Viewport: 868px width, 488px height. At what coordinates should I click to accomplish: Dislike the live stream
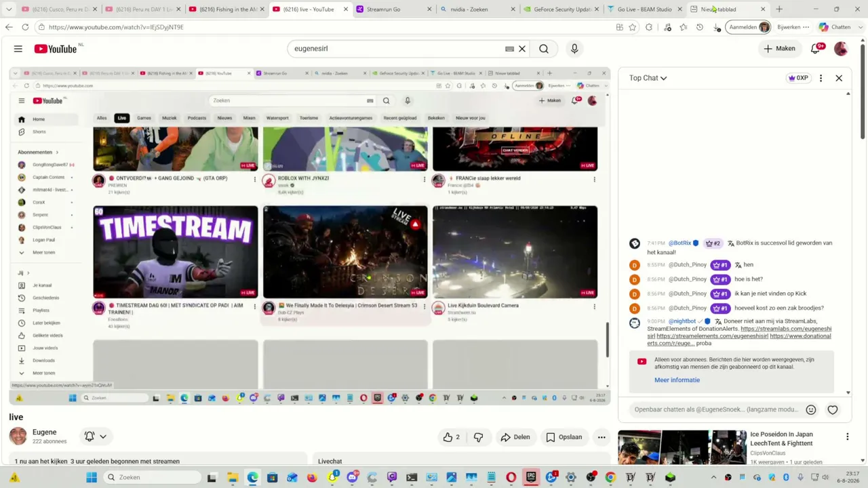(x=478, y=437)
